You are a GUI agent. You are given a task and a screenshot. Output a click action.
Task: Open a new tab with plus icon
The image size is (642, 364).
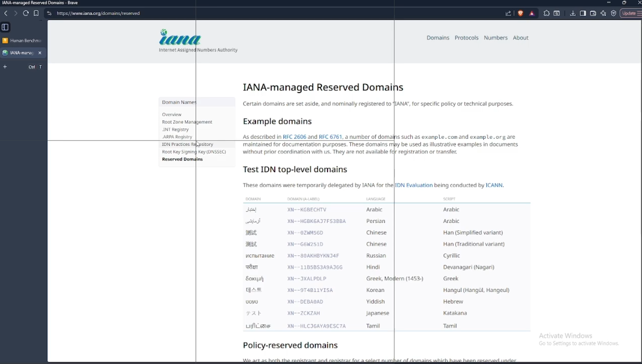pos(5,67)
